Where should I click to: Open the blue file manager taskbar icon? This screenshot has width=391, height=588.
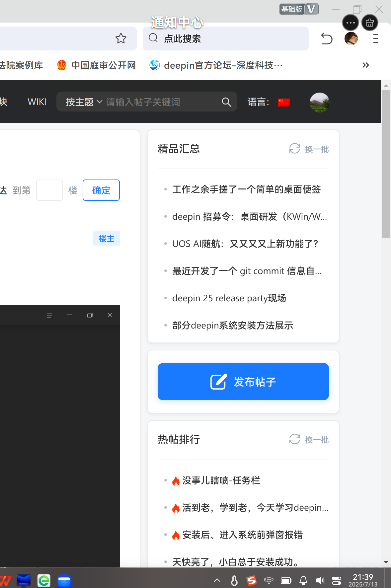(64, 581)
